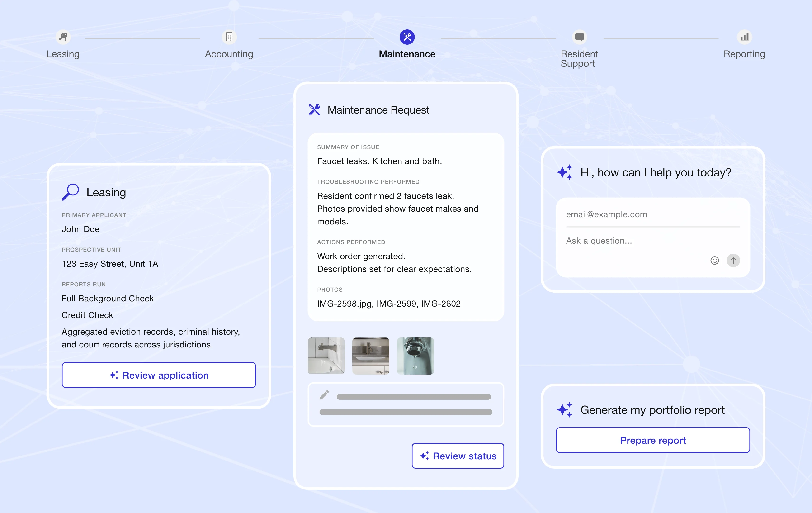Click the tools icon beside Maintenance Request
This screenshot has width=812, height=513.
[314, 110]
